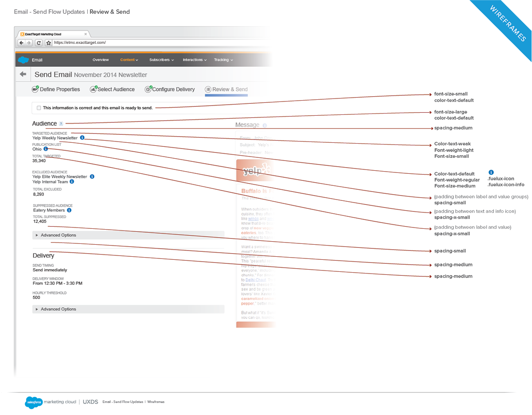Click the total targeted value '35,340'
532x415 pixels.
click(39, 161)
